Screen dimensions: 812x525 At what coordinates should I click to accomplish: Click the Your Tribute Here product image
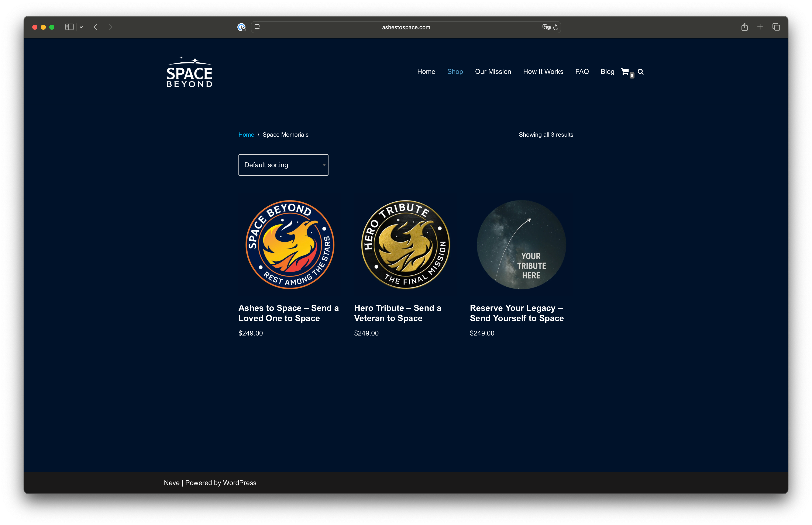[521, 245]
